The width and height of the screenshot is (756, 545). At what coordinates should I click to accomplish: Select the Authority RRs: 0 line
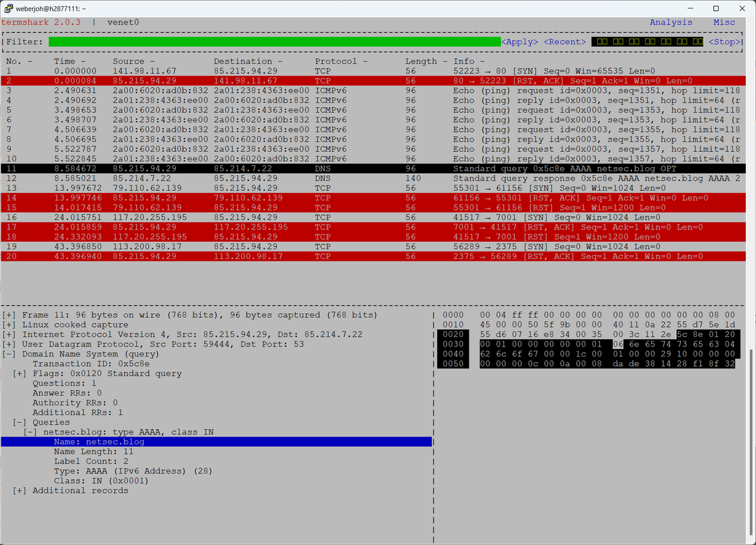[x=75, y=403]
